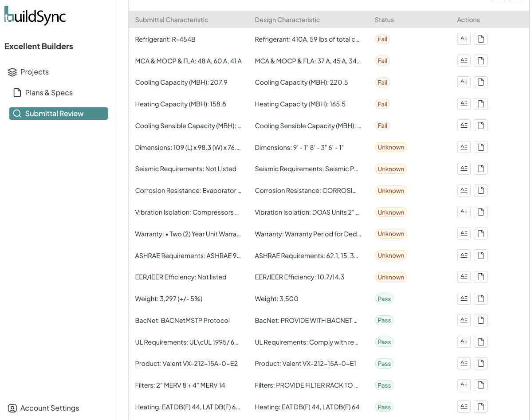Open document icon for Seismic Requirements row
Screen dimensions: 531x420
pyautogui.click(x=480, y=169)
